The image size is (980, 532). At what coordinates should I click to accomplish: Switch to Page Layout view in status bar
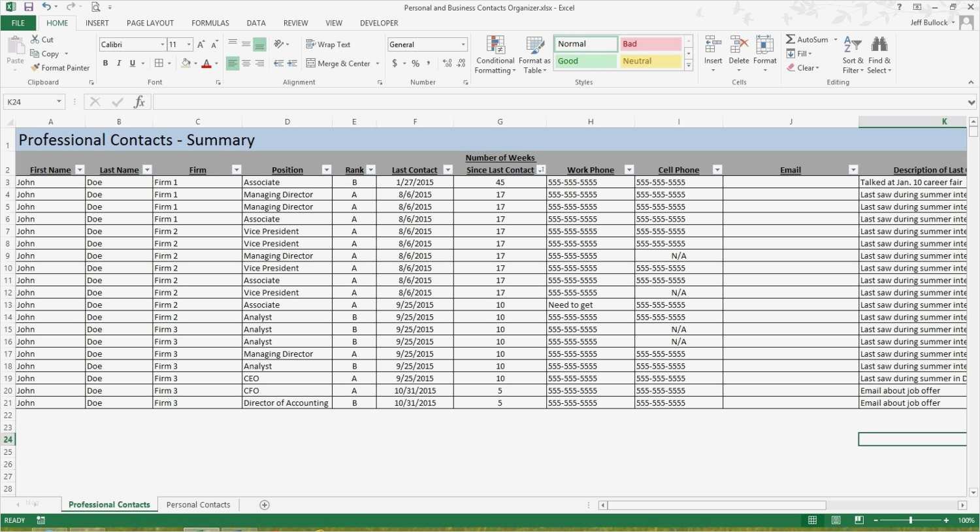836,520
